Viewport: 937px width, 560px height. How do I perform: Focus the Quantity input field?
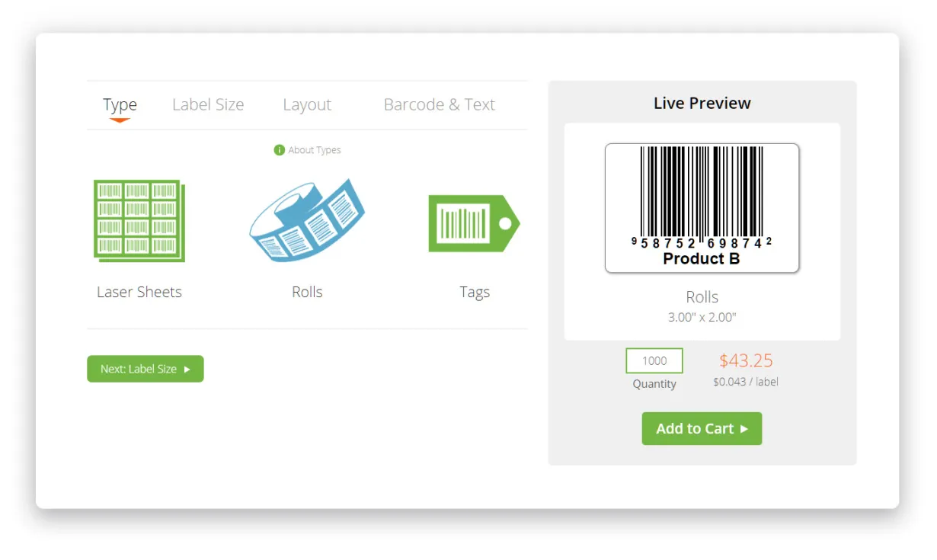654,361
